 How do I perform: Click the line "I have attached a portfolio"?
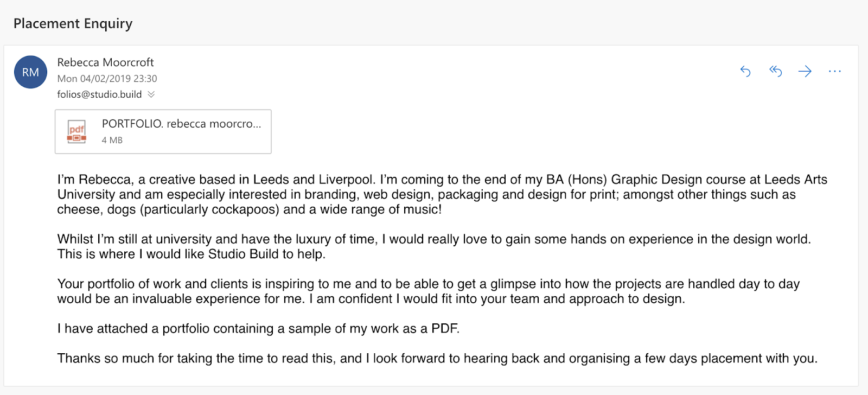point(258,328)
